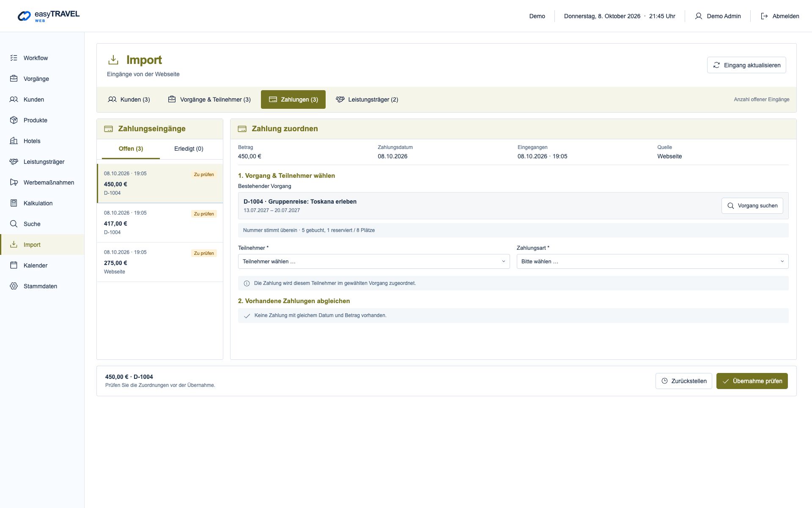Image resolution: width=812 pixels, height=508 pixels.
Task: Click the Vorgang suchen button
Action: click(x=752, y=206)
